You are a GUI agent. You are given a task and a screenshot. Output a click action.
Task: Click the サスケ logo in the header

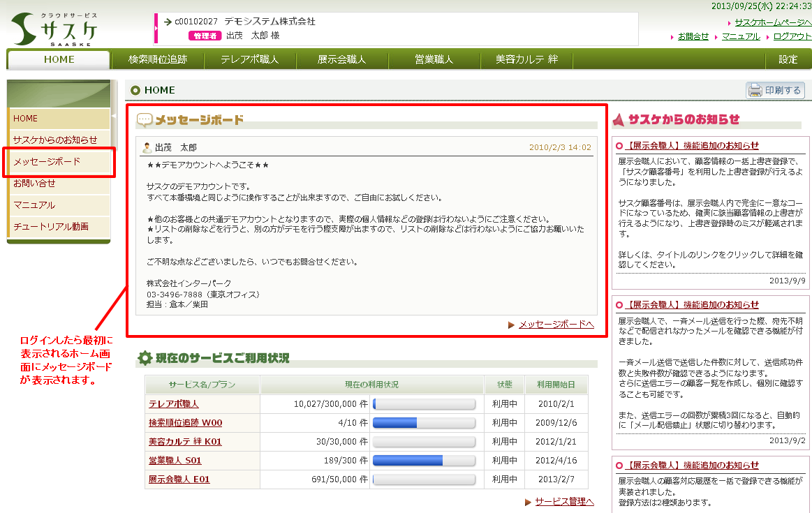[54, 28]
